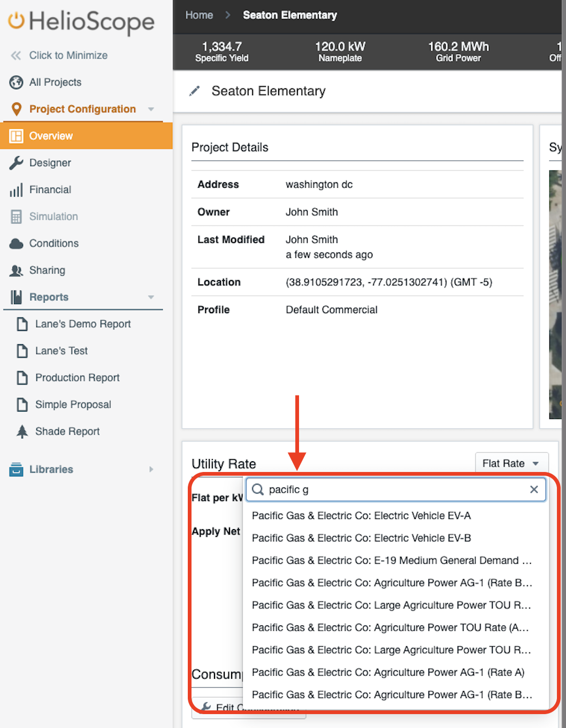Click the Production Report document icon
The width and height of the screenshot is (566, 728).
(22, 378)
